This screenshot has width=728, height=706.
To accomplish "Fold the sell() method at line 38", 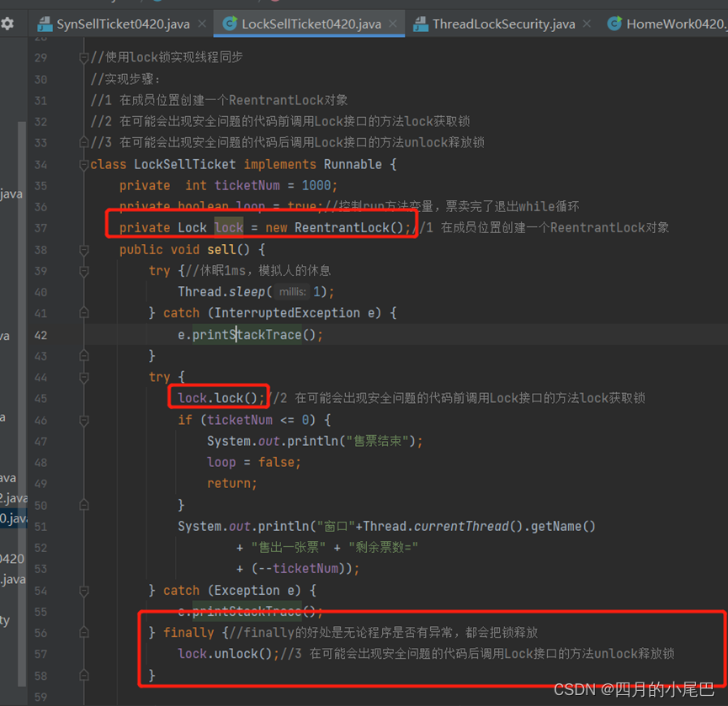I will (84, 250).
